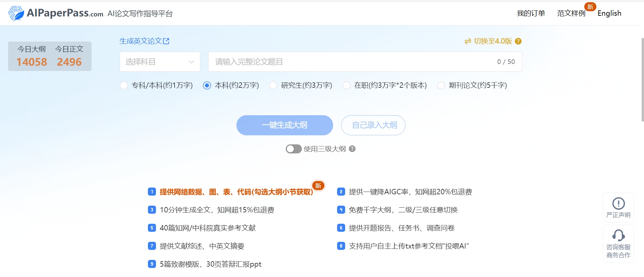Select the 专科/本科(约1万字) radio option
The height and width of the screenshot is (277, 644).
click(124, 85)
